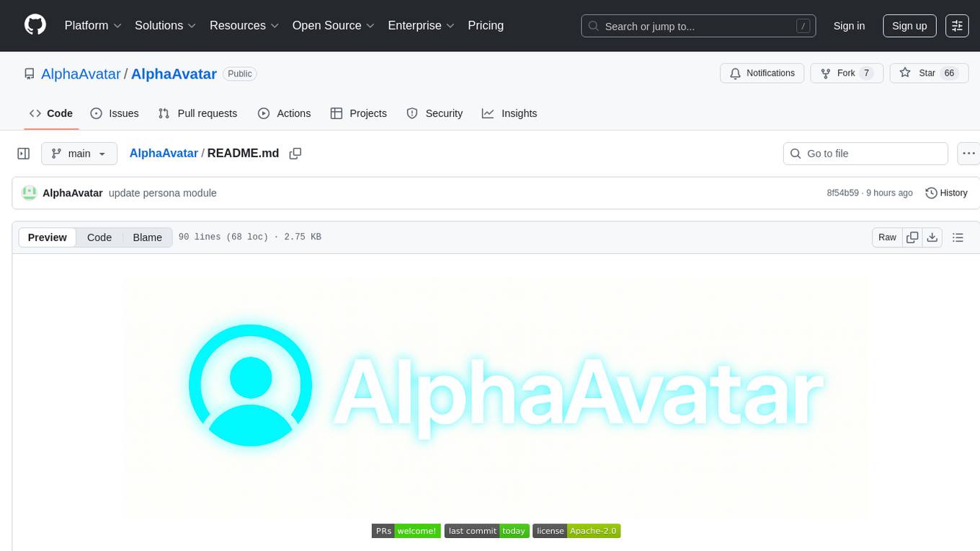Expand the Enterprise menu
Image resolution: width=980 pixels, height=551 pixels.
(421, 25)
